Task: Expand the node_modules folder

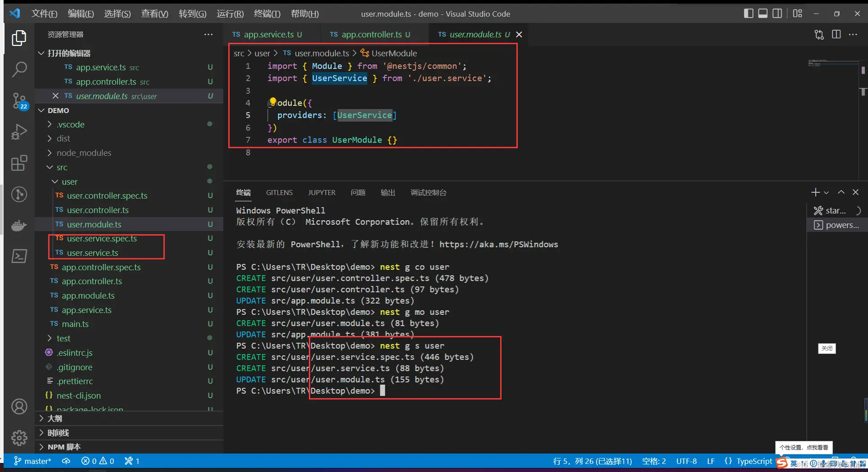Action: 129,153
